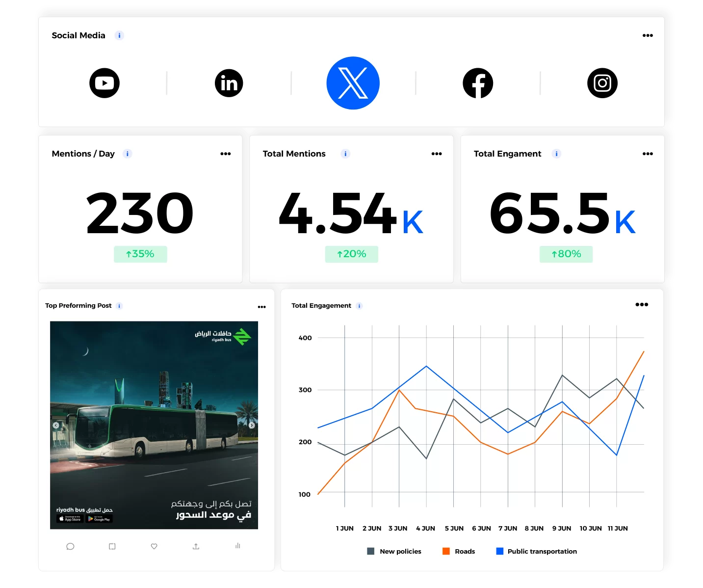This screenshot has width=703, height=588.
Task: Open the Total Engagement chart options menu
Action: pyautogui.click(x=642, y=304)
